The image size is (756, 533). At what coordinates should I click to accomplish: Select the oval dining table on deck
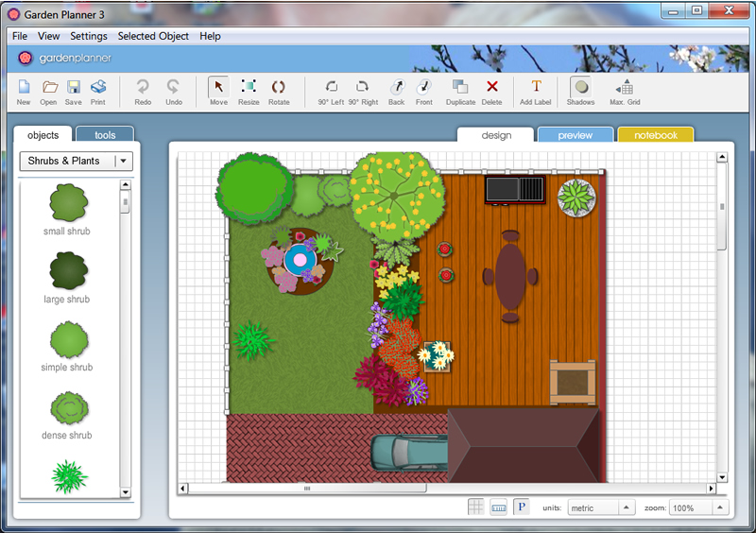pos(510,276)
